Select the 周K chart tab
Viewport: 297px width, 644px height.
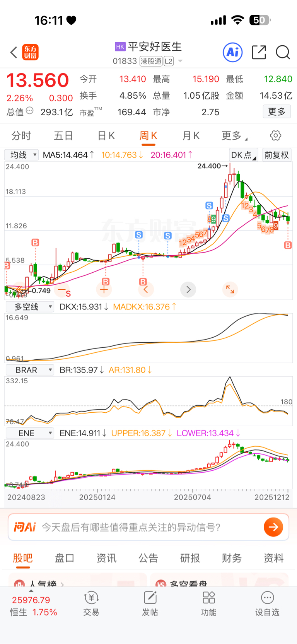148,136
